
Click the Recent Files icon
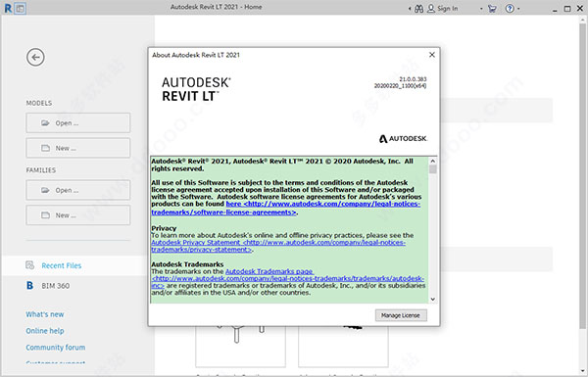[x=29, y=265]
